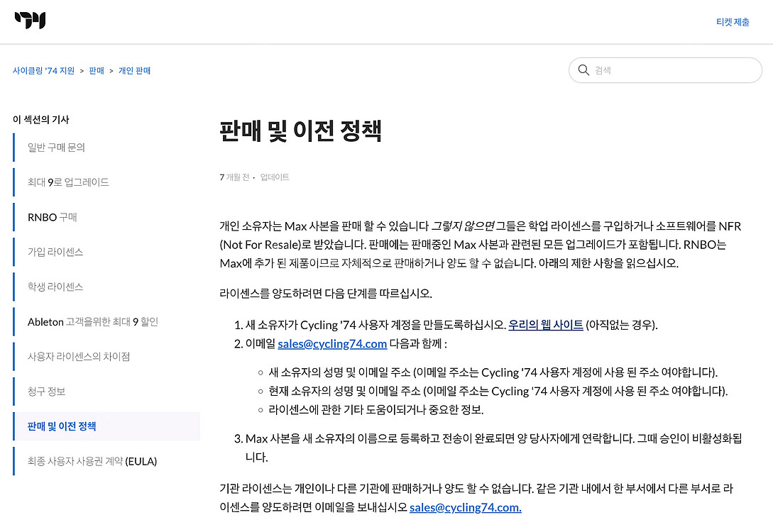Click bullet beginning 새 소유자의 성명 및 이메일 주소
Image resolution: width=773 pixels, height=532 pixels.
click(493, 372)
